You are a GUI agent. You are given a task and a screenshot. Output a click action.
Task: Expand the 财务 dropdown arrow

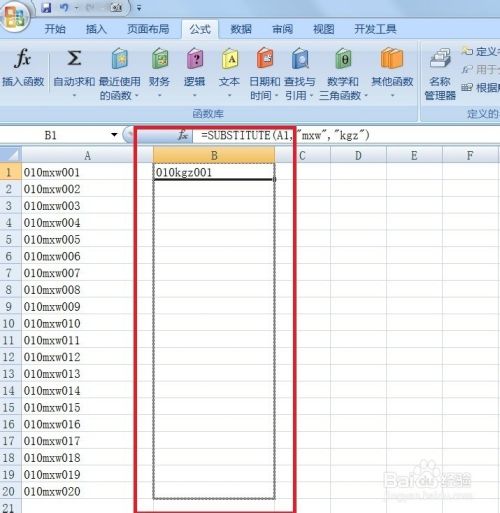tap(159, 96)
